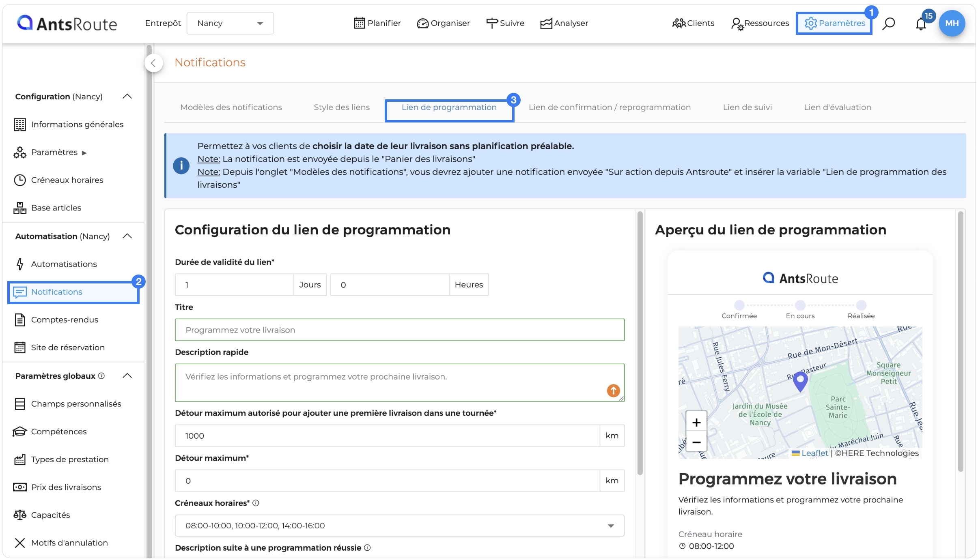This screenshot has width=978, height=560.
Task: Click the Description rapide text area
Action: (x=399, y=382)
